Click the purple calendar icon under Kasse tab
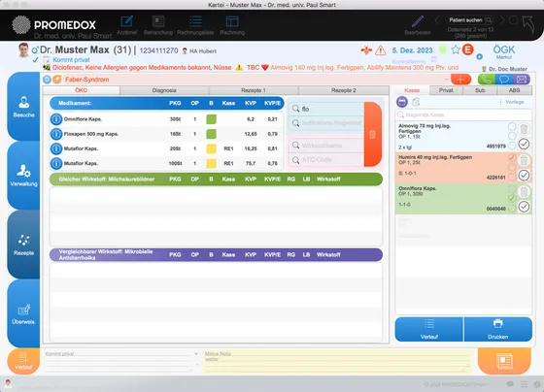Viewport: 544px width, 392px height. pyautogui.click(x=402, y=102)
